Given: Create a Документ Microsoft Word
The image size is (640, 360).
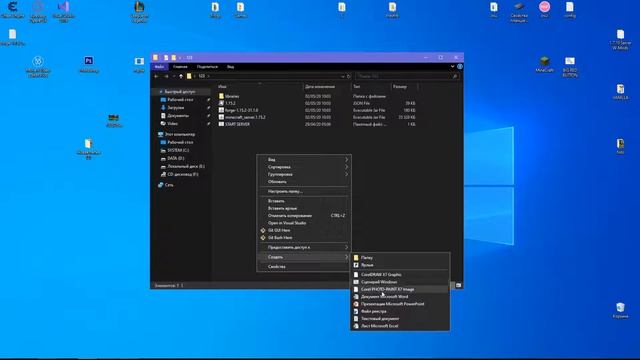Looking at the screenshot, I should click(400, 297).
